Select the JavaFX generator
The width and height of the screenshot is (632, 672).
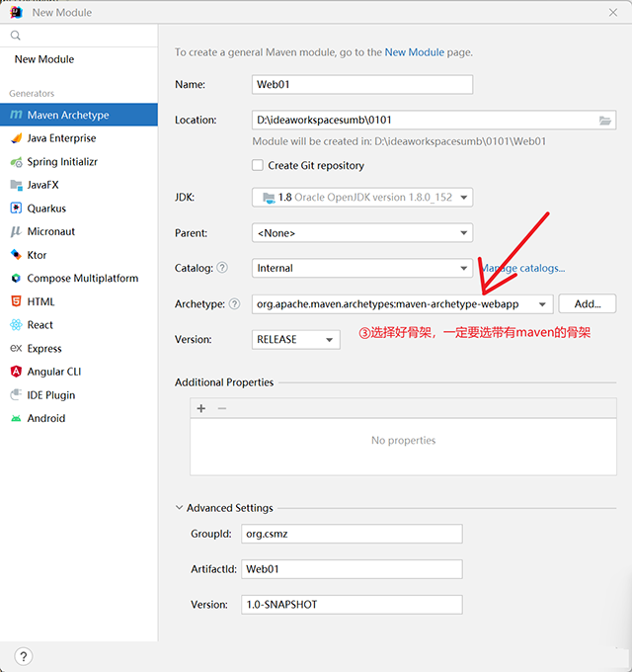[79, 185]
